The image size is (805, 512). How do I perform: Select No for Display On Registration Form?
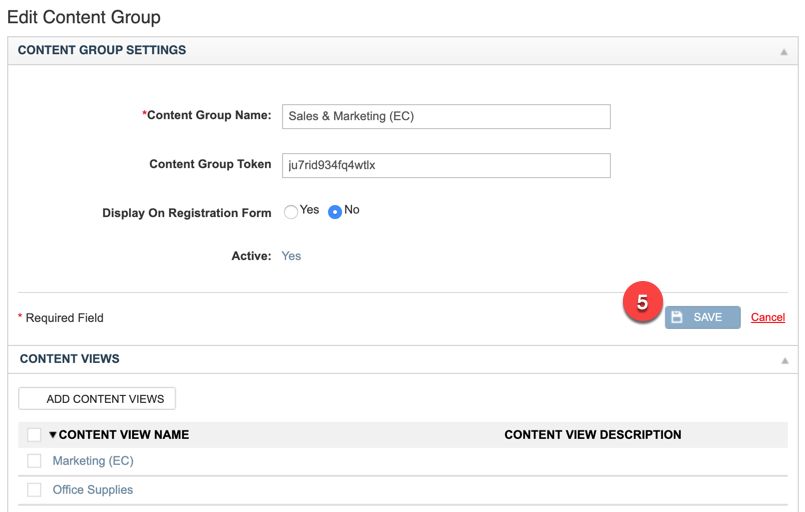[335, 212]
